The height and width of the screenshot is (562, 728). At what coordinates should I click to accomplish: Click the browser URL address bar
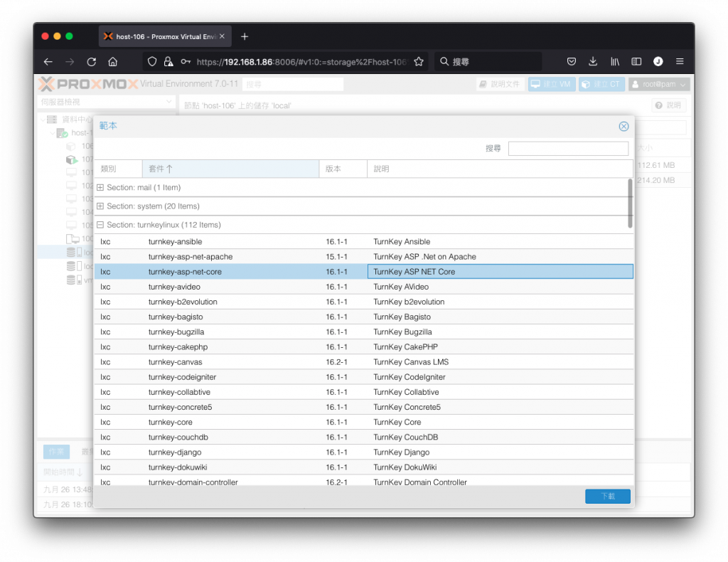pyautogui.click(x=301, y=62)
